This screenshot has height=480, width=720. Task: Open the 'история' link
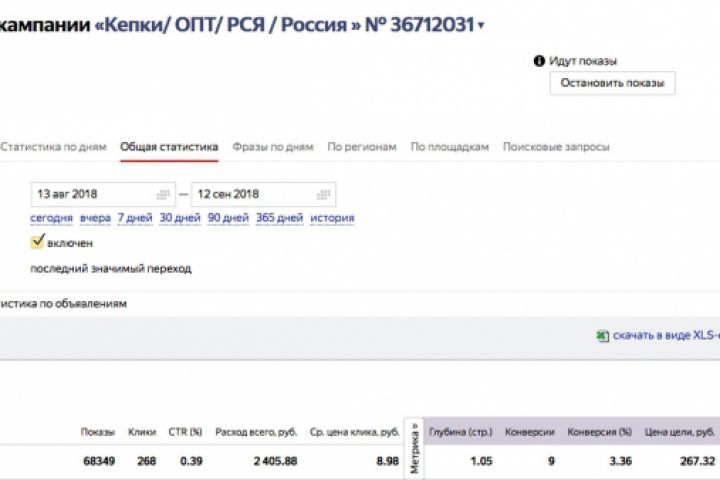pyautogui.click(x=332, y=218)
